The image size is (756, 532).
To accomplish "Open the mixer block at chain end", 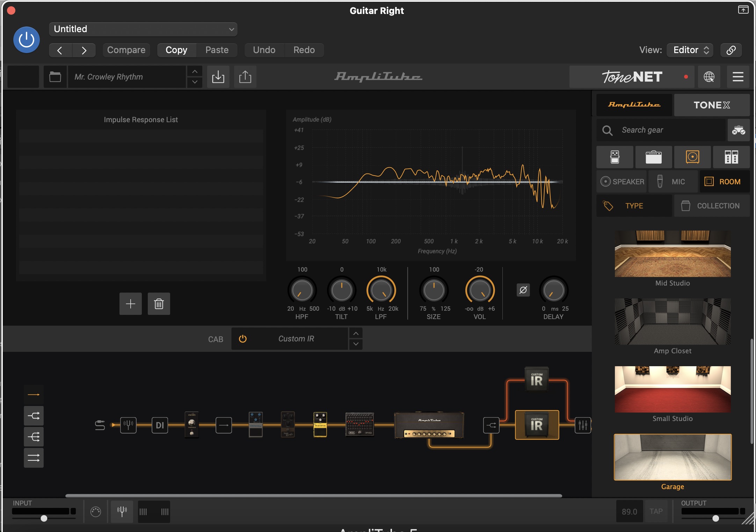I will pyautogui.click(x=583, y=425).
